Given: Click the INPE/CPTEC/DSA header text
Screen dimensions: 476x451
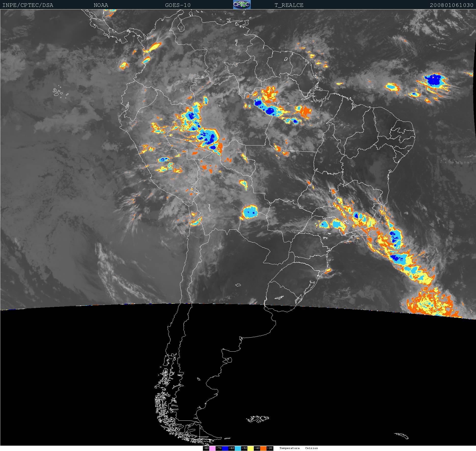Looking at the screenshot, I should (x=28, y=5).
